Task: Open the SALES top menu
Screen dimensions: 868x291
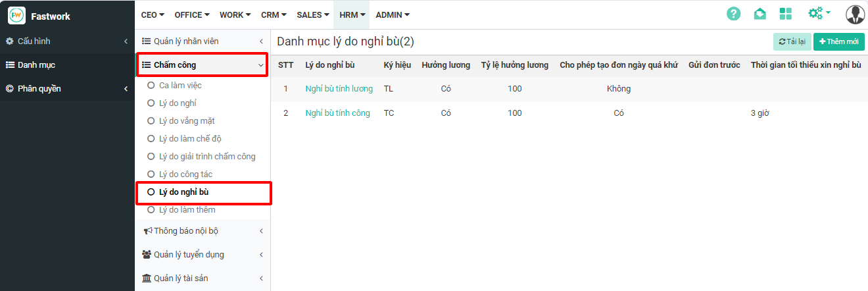Action: point(313,14)
